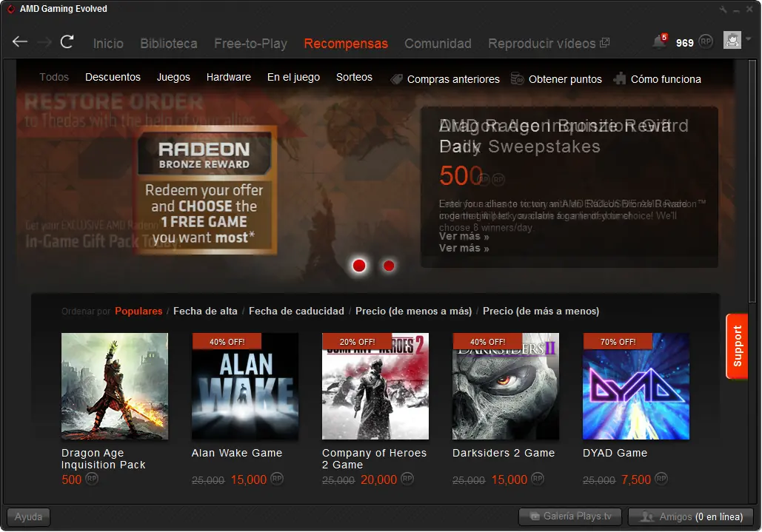Click the people icon in the Amigos button
The image size is (762, 532).
pos(646,516)
